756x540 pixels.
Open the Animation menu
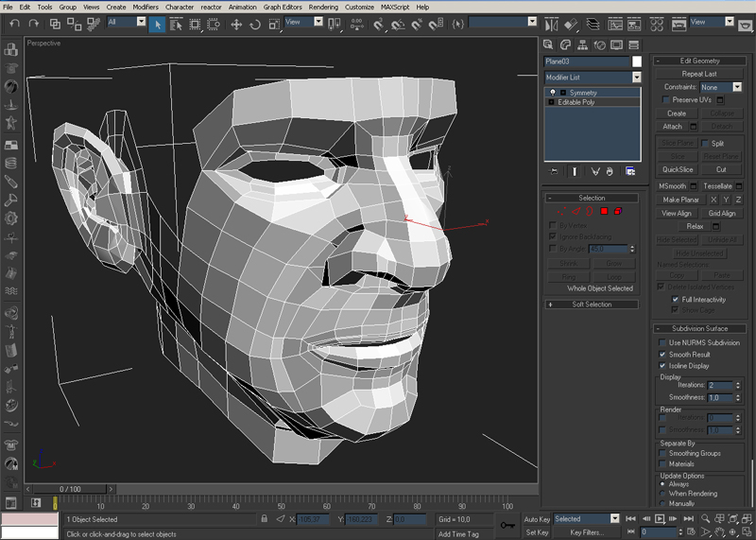coord(243,7)
